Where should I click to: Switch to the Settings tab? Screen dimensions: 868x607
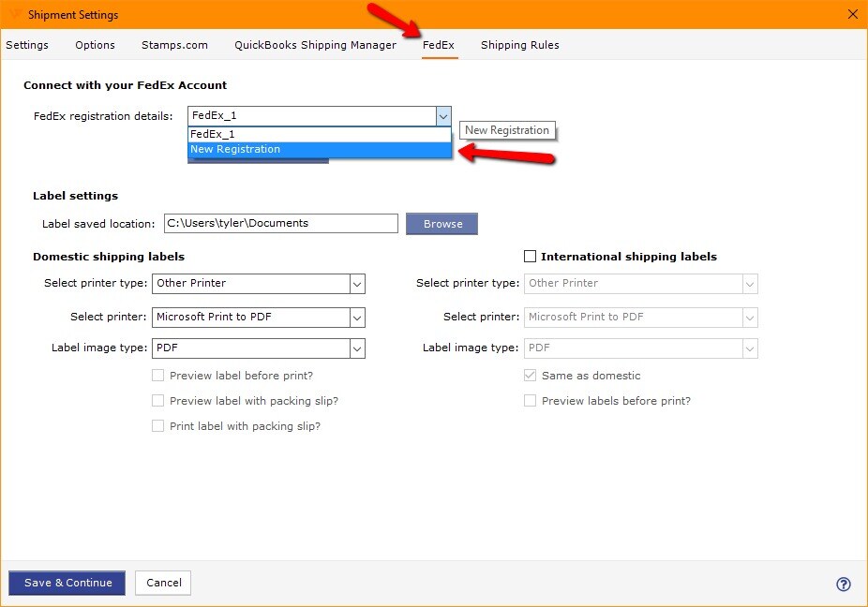[x=27, y=45]
